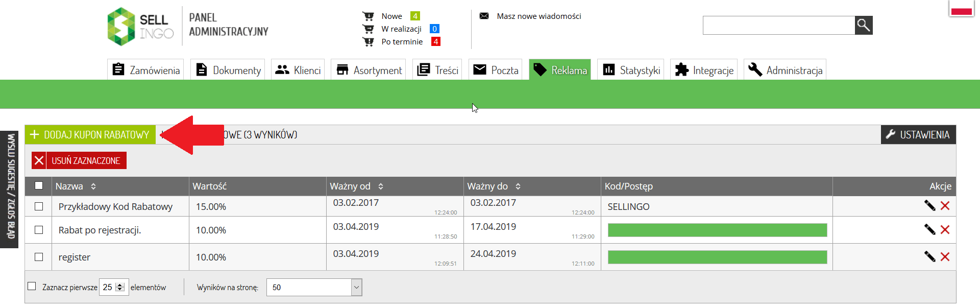Screen dimensions: 980x308
Task: Edit the Rabat po rejestracji coupon
Action: [x=929, y=229]
